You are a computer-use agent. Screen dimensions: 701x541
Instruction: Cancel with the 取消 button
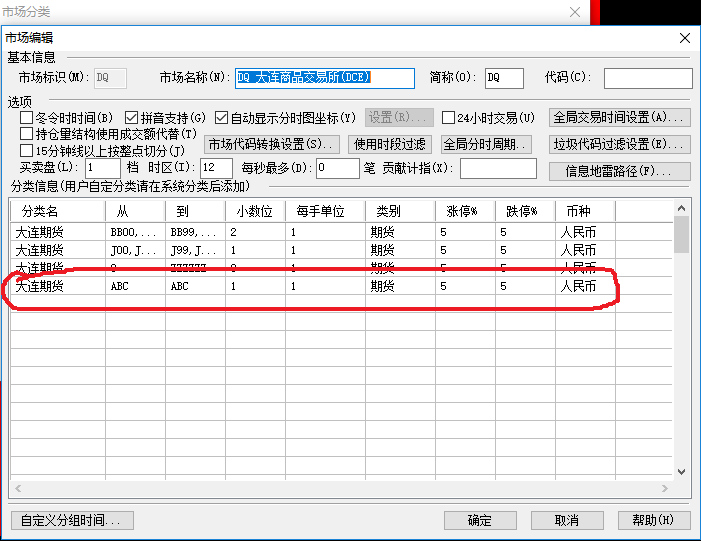click(x=567, y=520)
